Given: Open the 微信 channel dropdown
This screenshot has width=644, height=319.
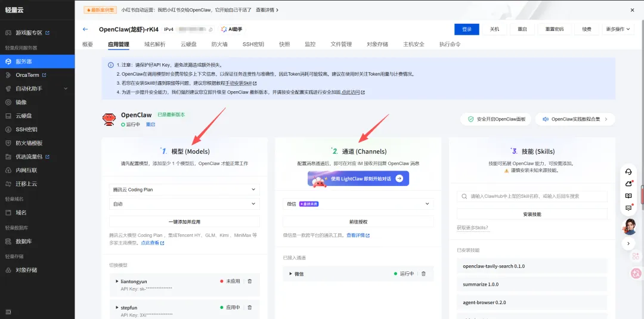Looking at the screenshot, I should 358,204.
